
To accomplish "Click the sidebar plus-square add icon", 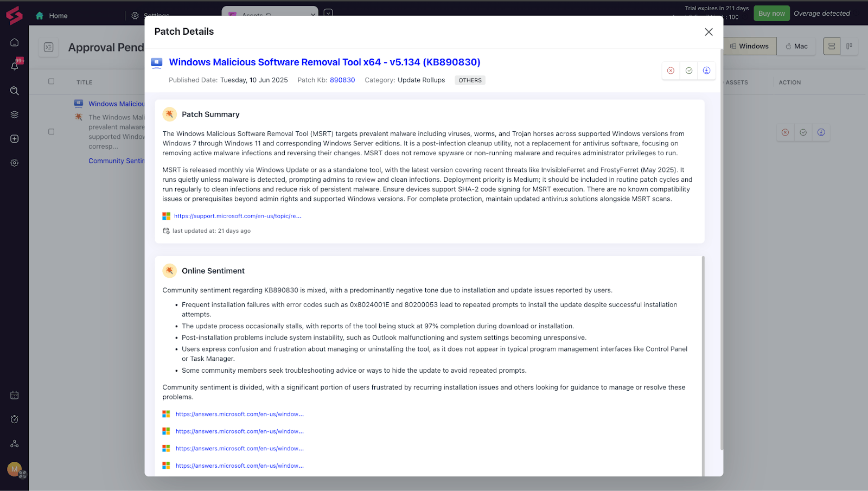I will tap(15, 139).
